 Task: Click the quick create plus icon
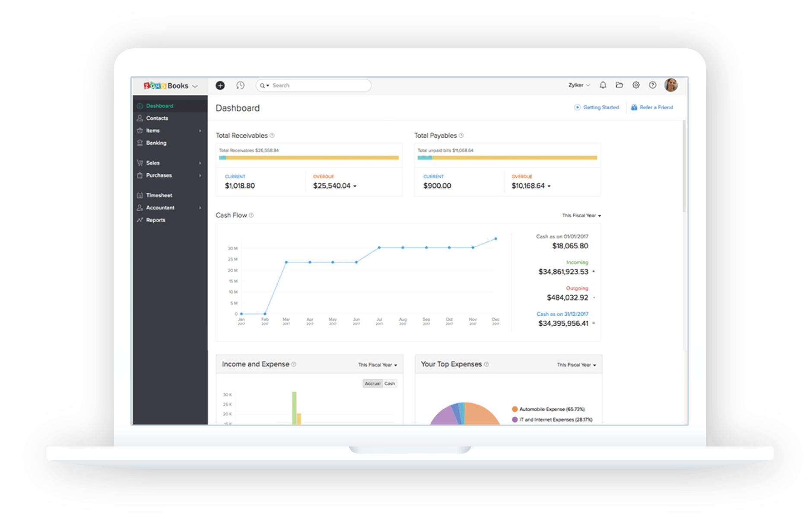click(220, 85)
